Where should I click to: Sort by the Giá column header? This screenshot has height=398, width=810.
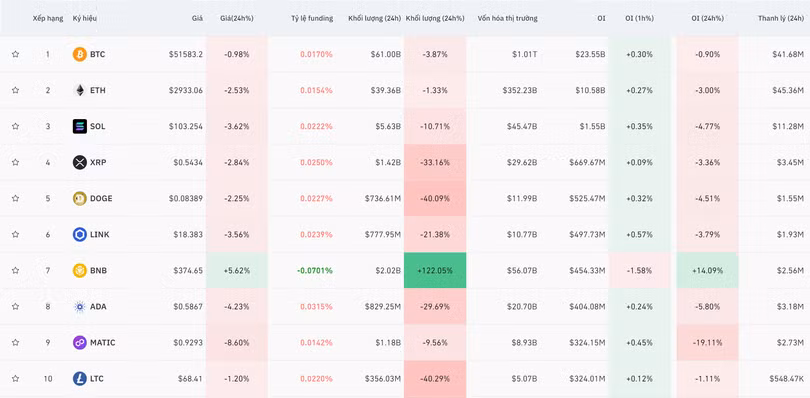click(197, 19)
